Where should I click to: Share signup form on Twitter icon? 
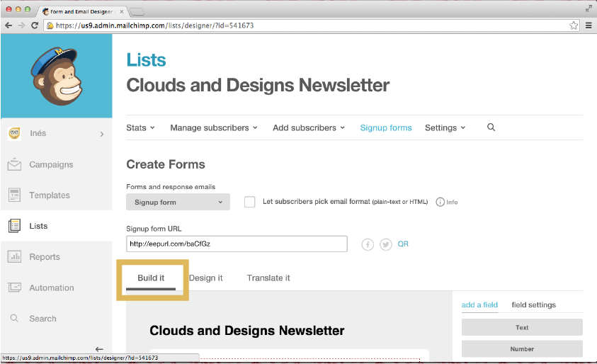coord(386,244)
